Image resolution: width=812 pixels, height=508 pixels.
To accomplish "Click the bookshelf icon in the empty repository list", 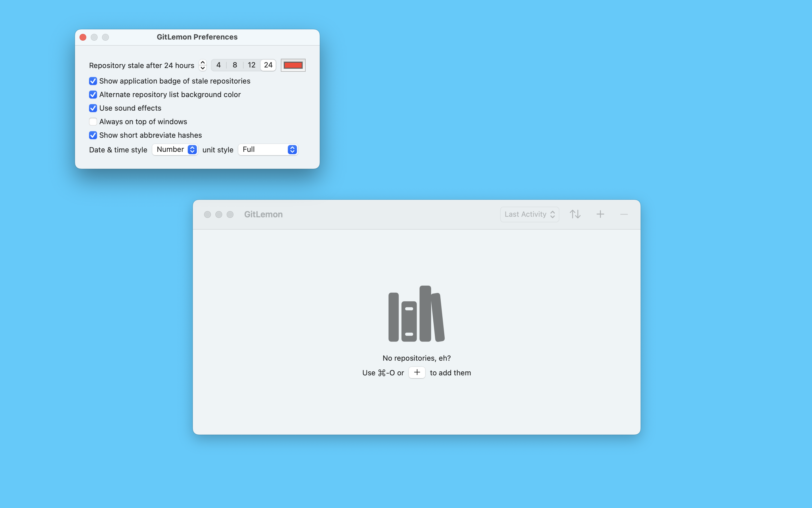I will coord(416,314).
